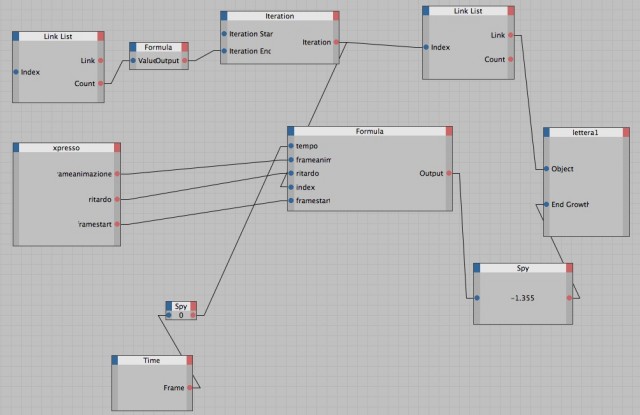
Task: Click the Object input port on lettera1
Action: 547,169
